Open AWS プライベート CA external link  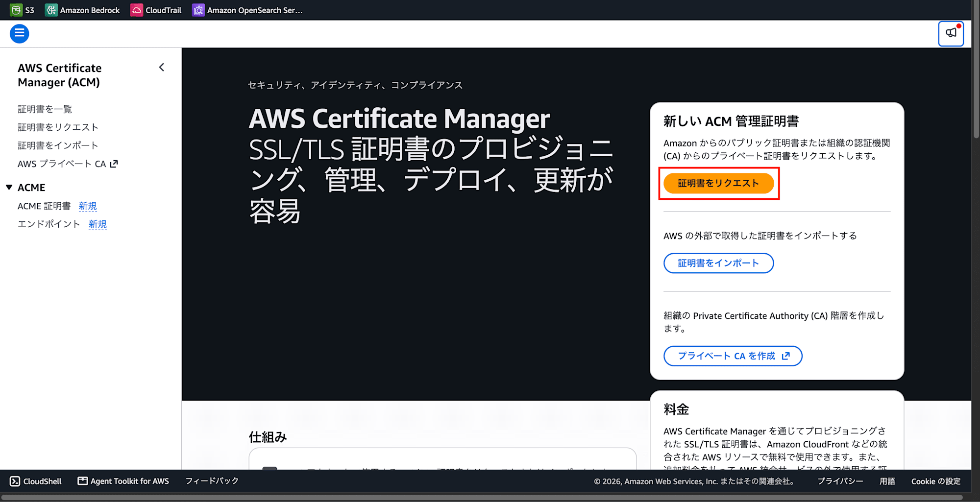(68, 164)
